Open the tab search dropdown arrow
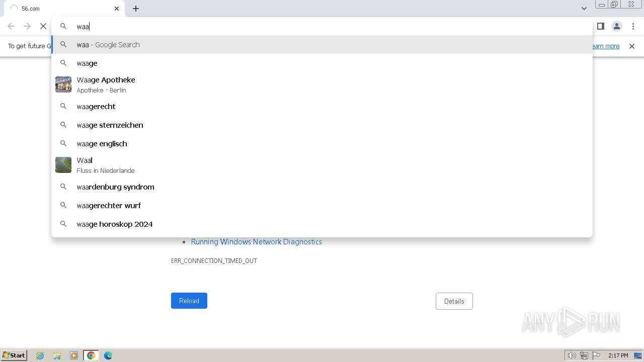 point(584,9)
